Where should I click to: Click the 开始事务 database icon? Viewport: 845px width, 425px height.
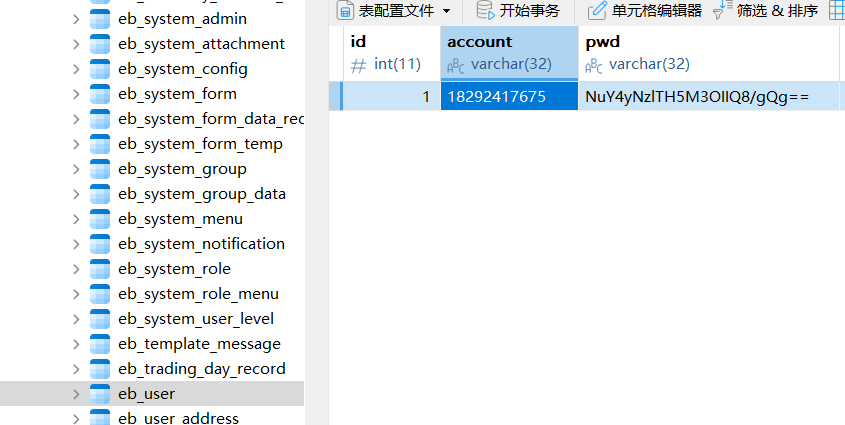(485, 10)
